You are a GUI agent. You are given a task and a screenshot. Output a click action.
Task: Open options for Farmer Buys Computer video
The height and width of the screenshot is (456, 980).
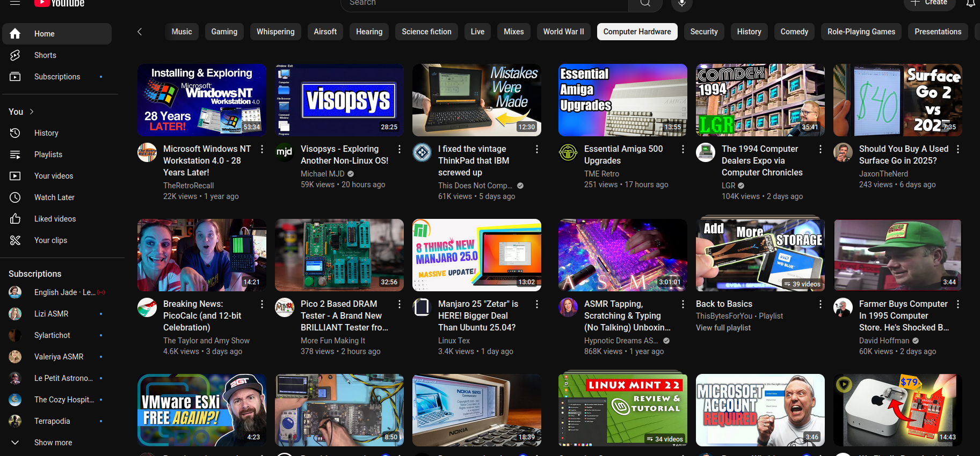click(958, 304)
